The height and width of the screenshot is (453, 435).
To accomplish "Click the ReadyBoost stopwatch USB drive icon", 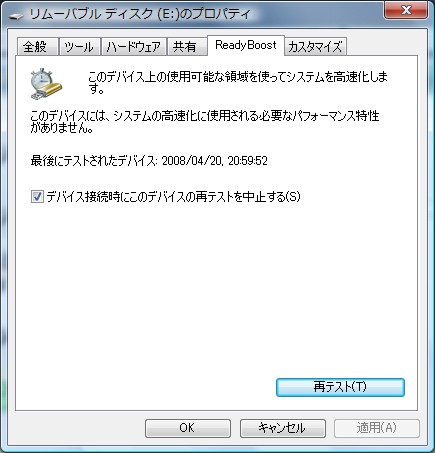I will tap(46, 84).
